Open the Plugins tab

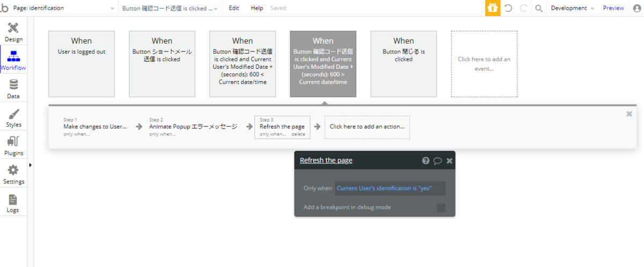coord(13,146)
